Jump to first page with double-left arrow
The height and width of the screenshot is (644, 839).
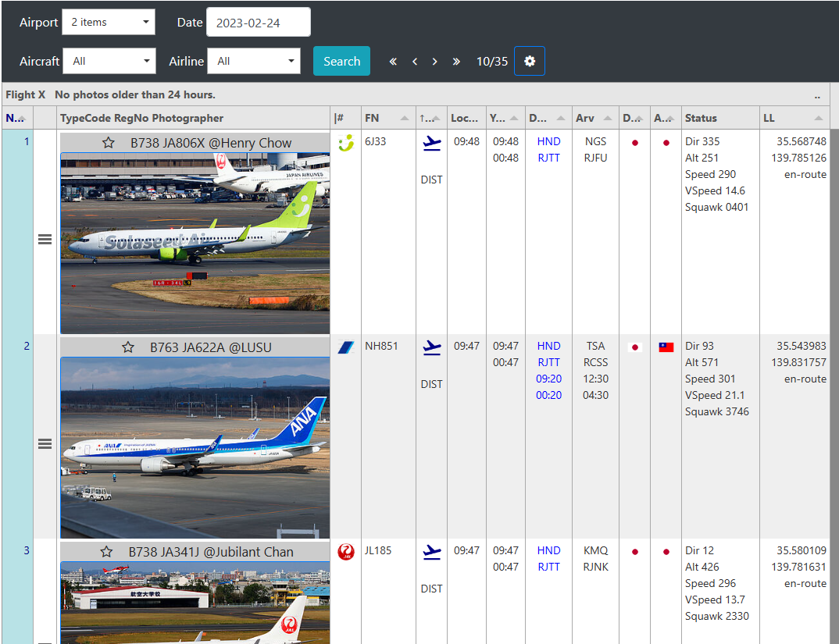point(393,62)
